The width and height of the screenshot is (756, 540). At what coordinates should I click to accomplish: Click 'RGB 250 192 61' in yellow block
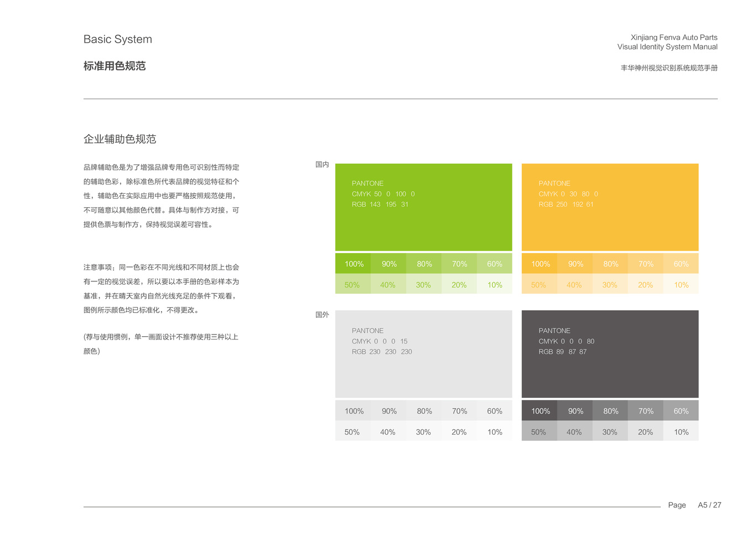(x=566, y=204)
